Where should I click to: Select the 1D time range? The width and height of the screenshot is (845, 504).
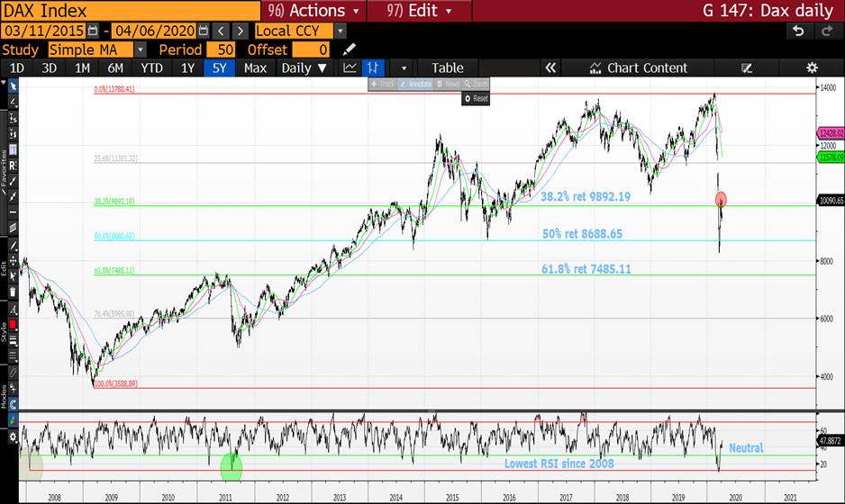(17, 67)
